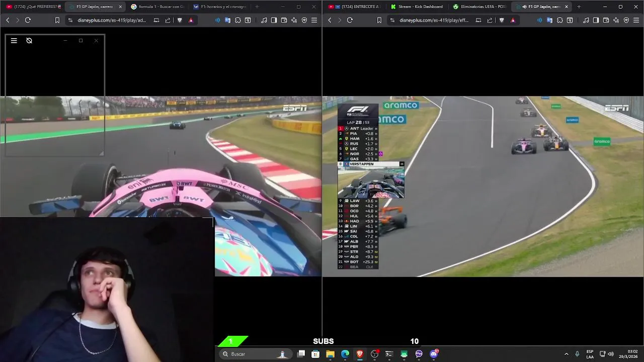
Task: Switch to 'formula 1 - Buscar con' Google tab
Action: 157,7
